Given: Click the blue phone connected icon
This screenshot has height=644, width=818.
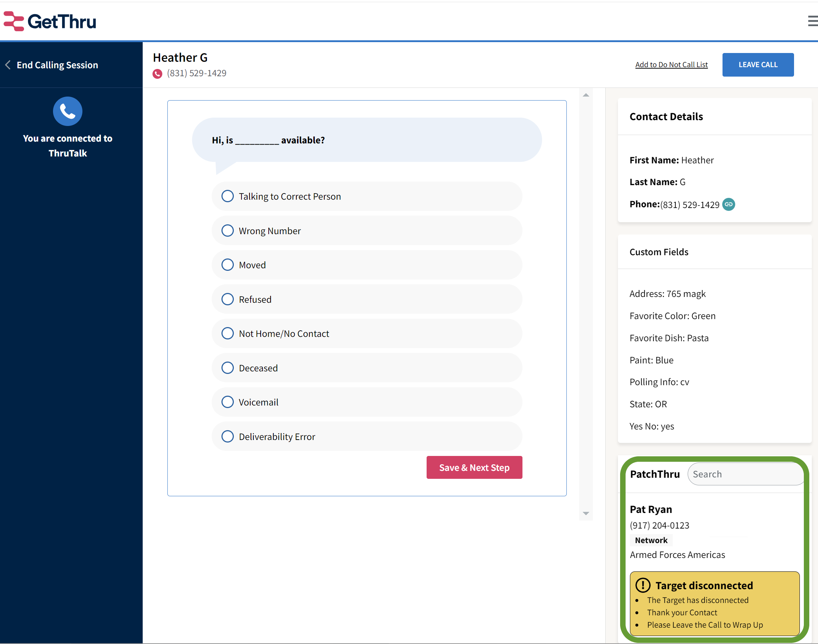Looking at the screenshot, I should 68,111.
